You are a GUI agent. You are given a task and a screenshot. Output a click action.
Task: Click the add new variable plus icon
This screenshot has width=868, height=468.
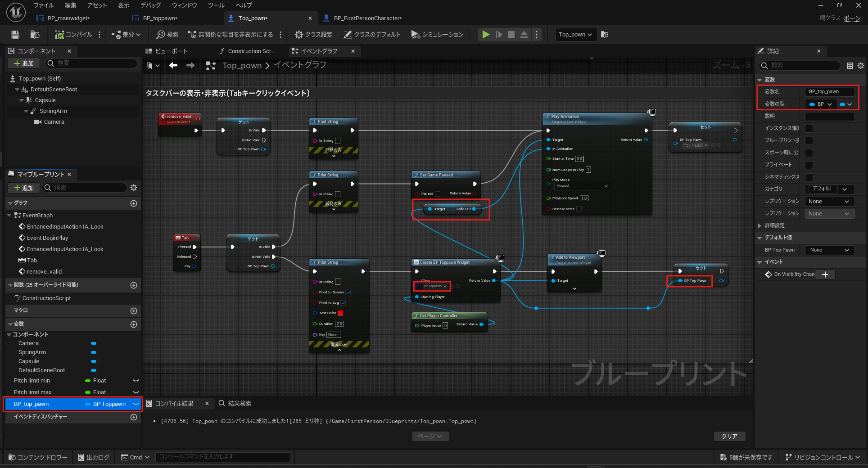click(x=134, y=324)
